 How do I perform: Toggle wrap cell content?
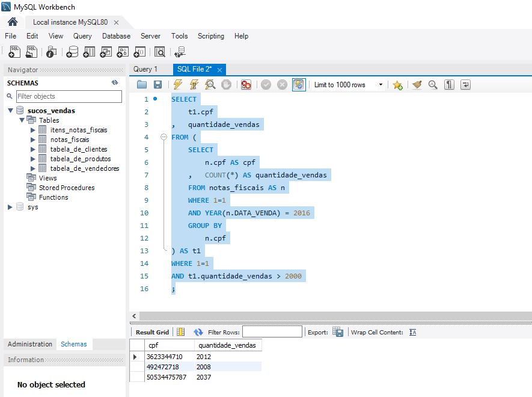(412, 332)
